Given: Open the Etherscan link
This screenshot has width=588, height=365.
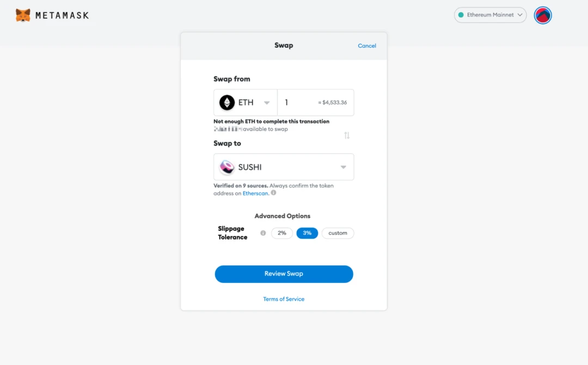Looking at the screenshot, I should click(x=255, y=193).
